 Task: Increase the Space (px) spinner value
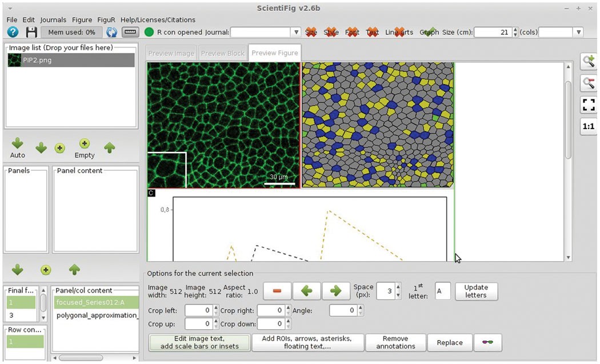[x=398, y=288]
